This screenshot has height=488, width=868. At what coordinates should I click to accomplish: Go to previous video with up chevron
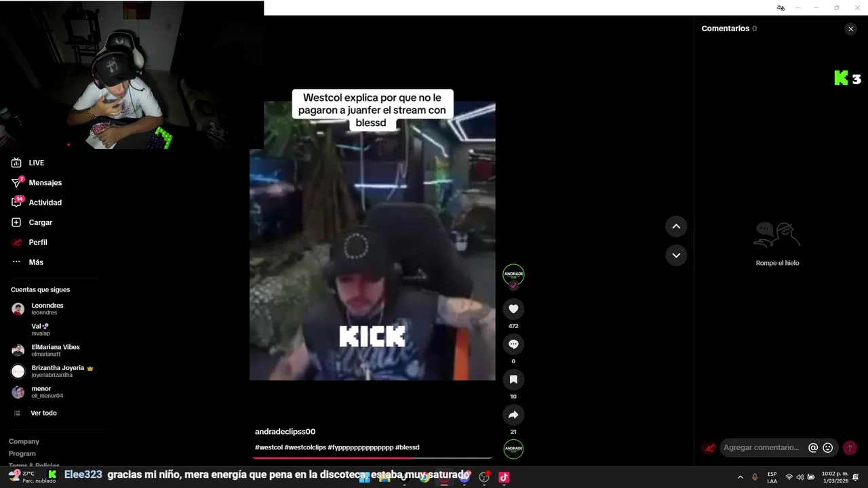coord(676,226)
